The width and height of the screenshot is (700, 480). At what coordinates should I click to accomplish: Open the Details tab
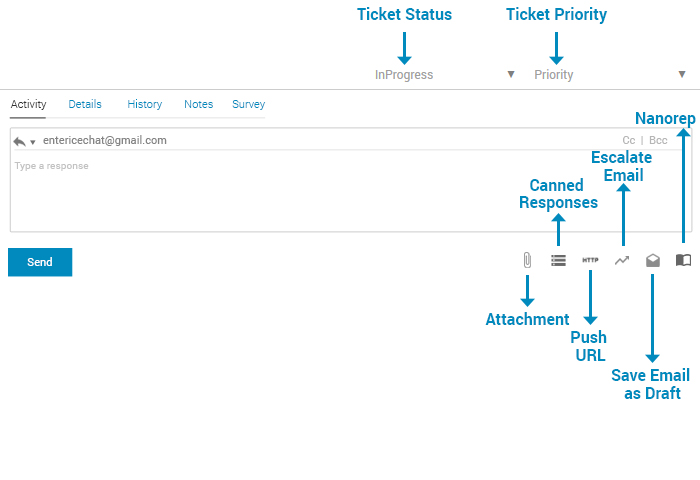click(x=85, y=104)
